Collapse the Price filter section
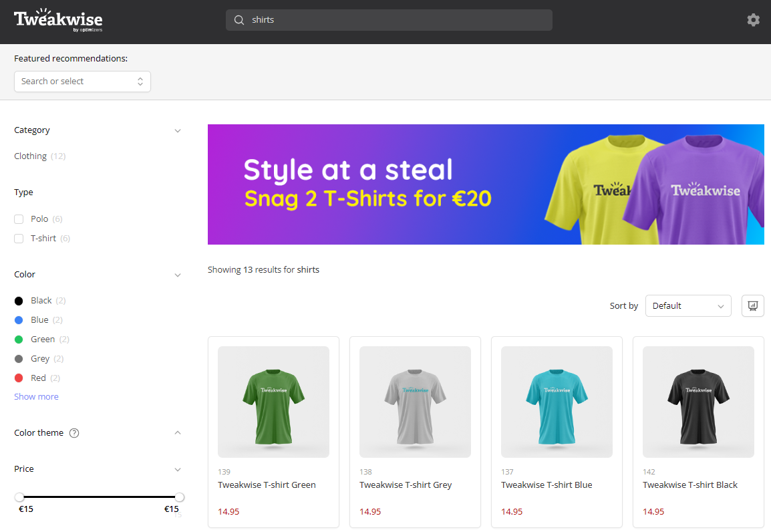Viewport: 771px width, 532px height. (178, 469)
